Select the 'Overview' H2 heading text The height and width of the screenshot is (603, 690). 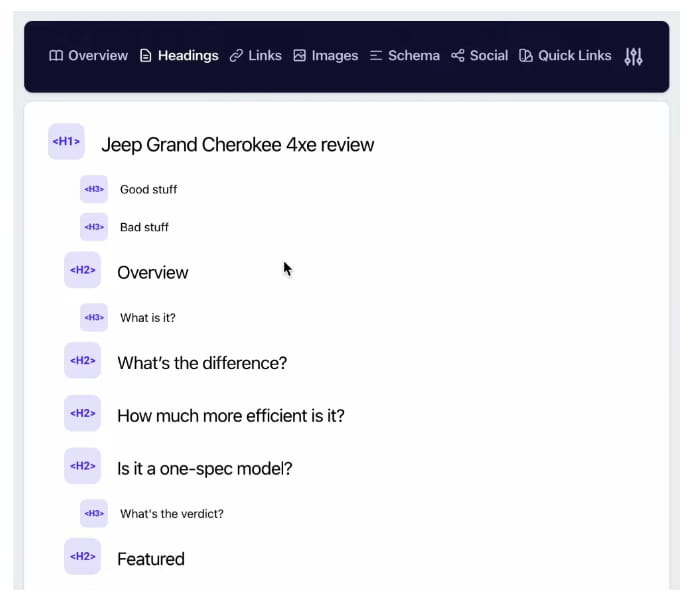[153, 273]
